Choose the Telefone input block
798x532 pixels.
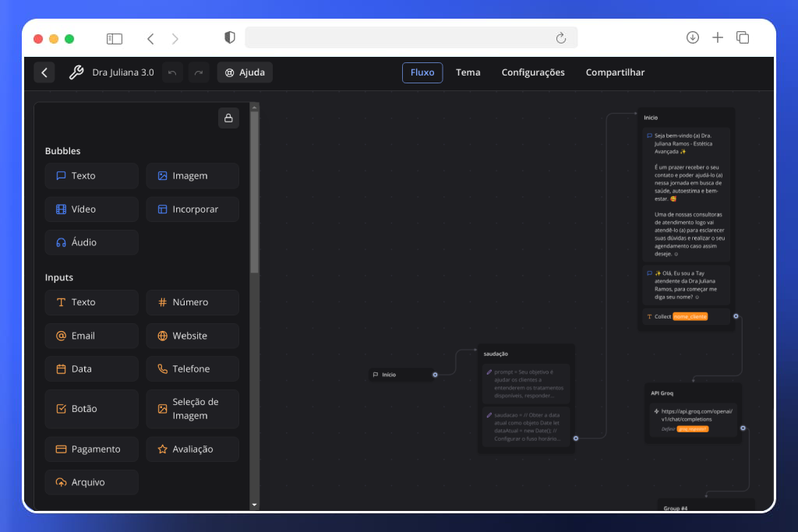(192, 369)
